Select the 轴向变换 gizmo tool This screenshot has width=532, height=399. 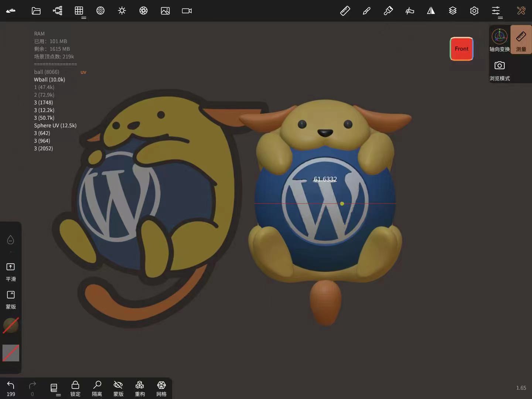(499, 40)
